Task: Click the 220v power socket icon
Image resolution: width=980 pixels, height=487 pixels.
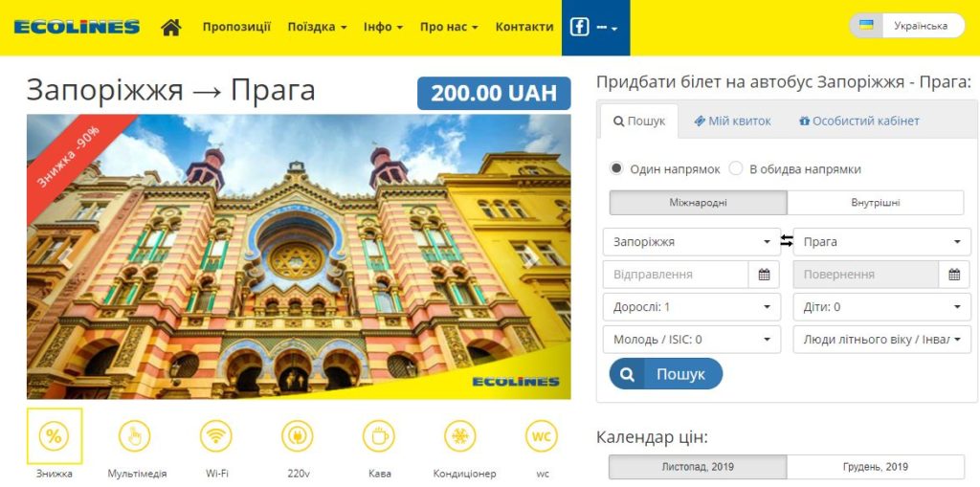Action: (x=298, y=436)
